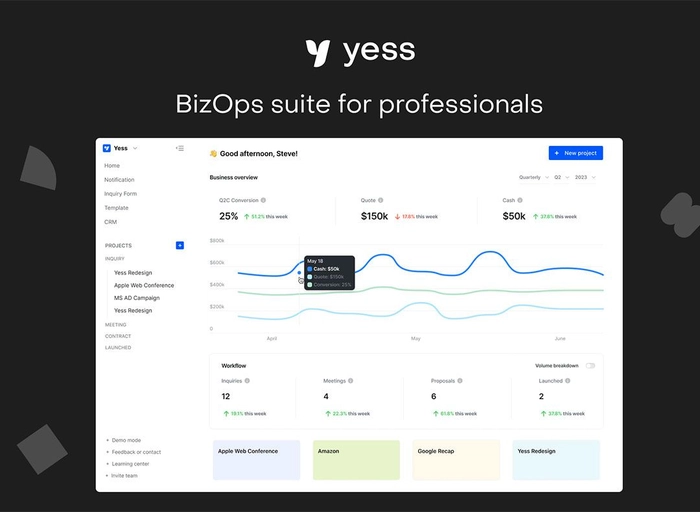The image size is (700, 512).
Task: Click the New project button
Action: [575, 153]
